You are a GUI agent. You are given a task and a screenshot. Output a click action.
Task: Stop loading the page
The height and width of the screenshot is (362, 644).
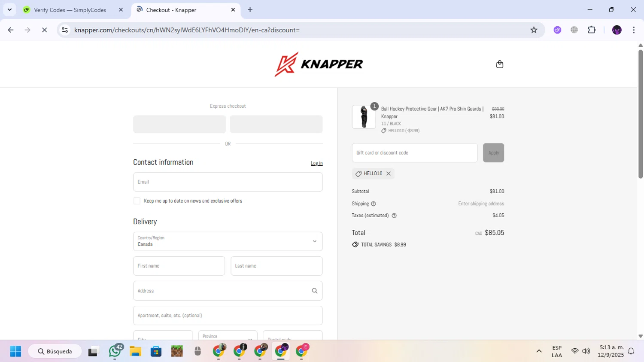click(44, 30)
